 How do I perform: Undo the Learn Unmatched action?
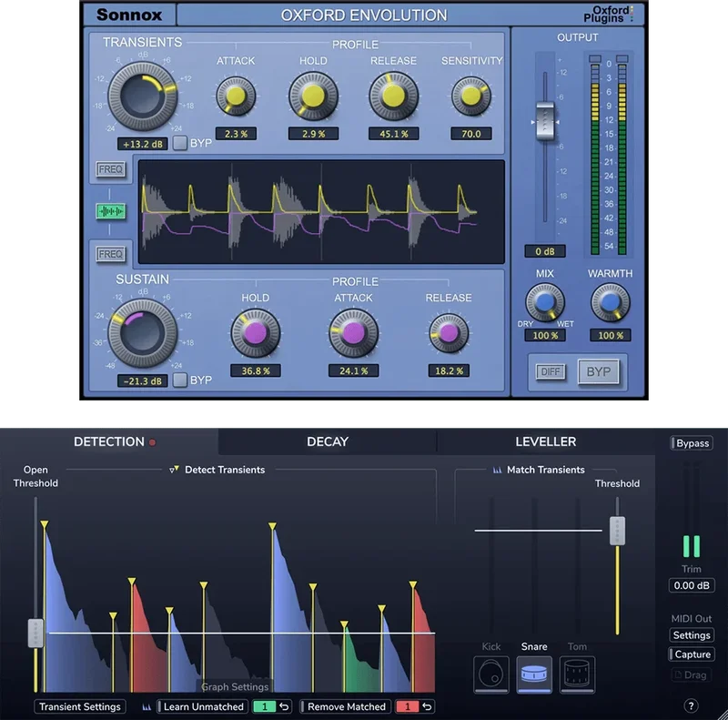click(x=284, y=706)
